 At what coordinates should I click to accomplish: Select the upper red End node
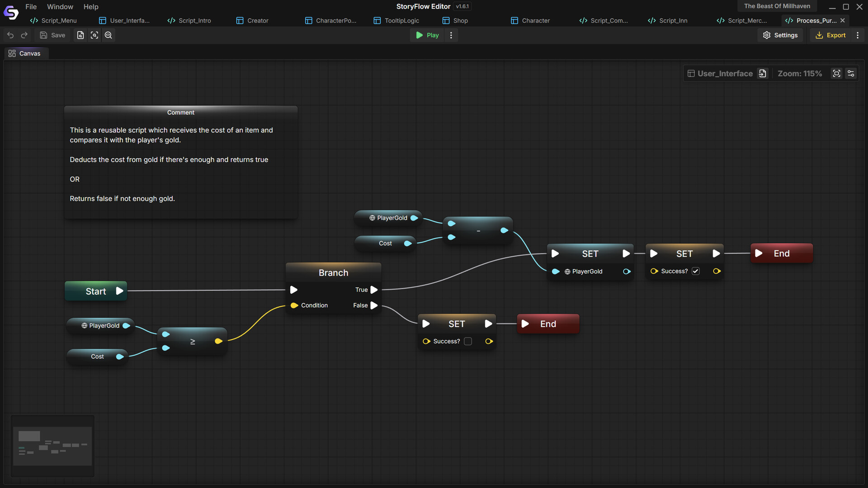tap(782, 253)
